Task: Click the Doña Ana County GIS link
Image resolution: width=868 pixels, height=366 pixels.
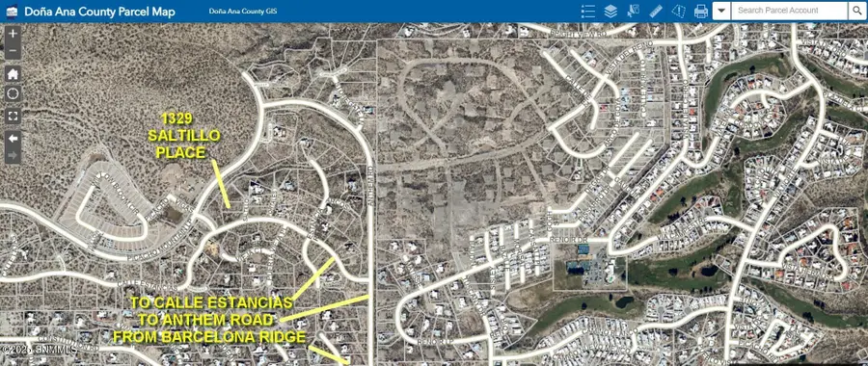Action: [243, 11]
